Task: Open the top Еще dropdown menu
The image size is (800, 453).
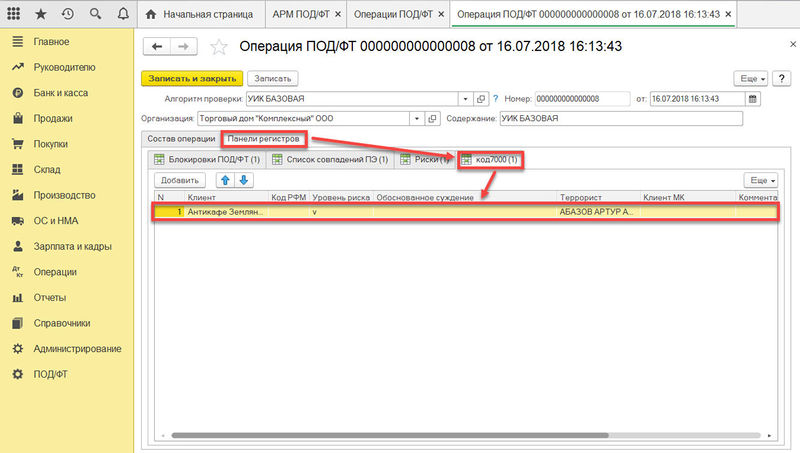Action: coord(750,78)
